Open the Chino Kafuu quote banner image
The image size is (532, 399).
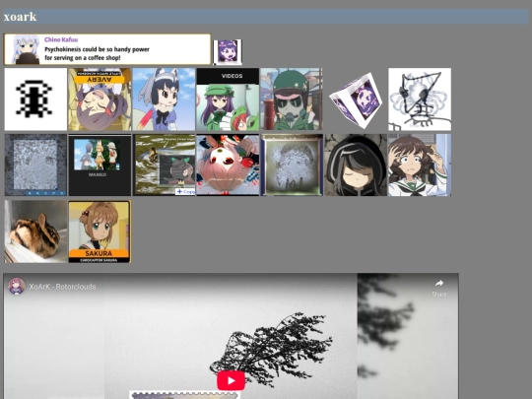coord(107,49)
